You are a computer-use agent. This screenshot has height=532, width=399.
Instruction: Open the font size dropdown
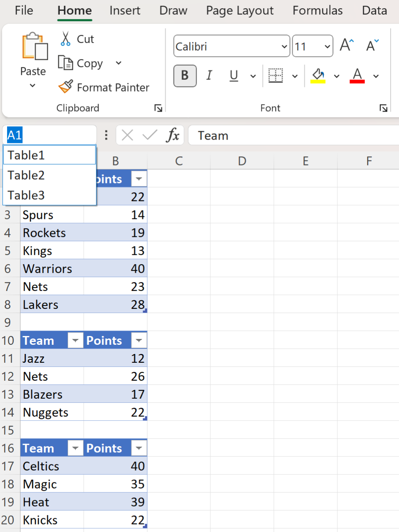click(x=328, y=46)
